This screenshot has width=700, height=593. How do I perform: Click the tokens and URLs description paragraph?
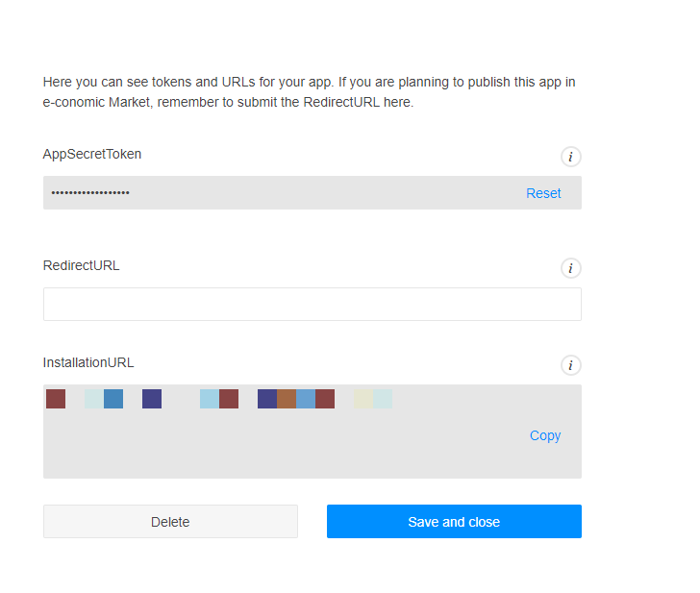pos(310,92)
